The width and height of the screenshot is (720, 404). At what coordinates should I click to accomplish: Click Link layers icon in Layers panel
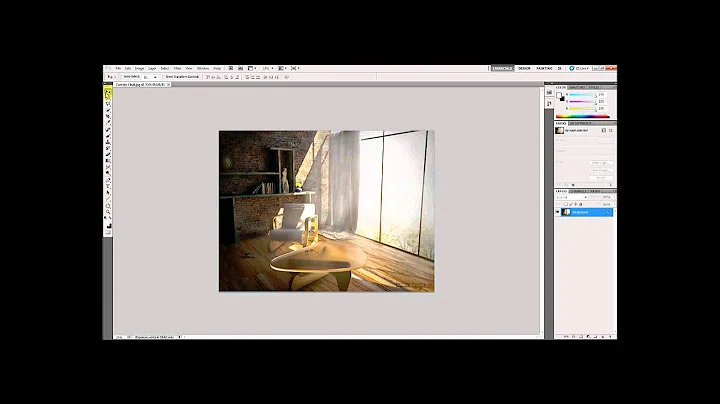[x=566, y=337]
